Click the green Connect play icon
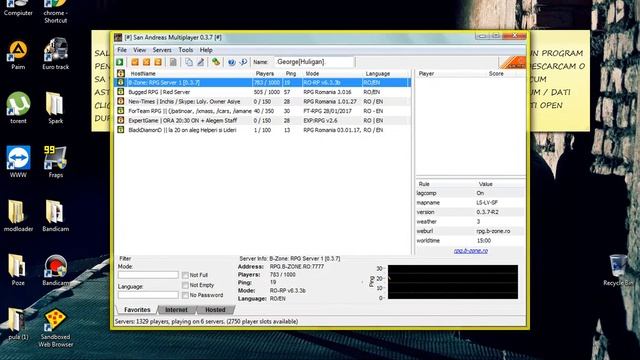The width and height of the screenshot is (640, 360). [x=120, y=62]
